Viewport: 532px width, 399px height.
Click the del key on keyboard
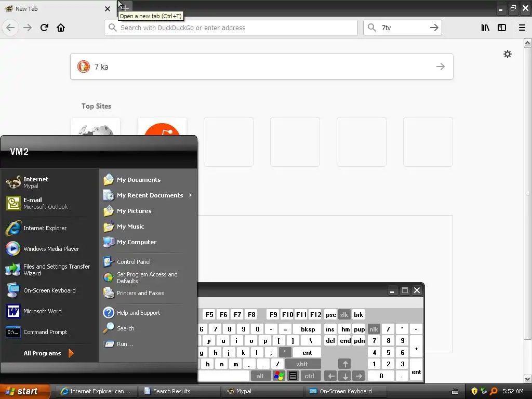pyautogui.click(x=330, y=341)
